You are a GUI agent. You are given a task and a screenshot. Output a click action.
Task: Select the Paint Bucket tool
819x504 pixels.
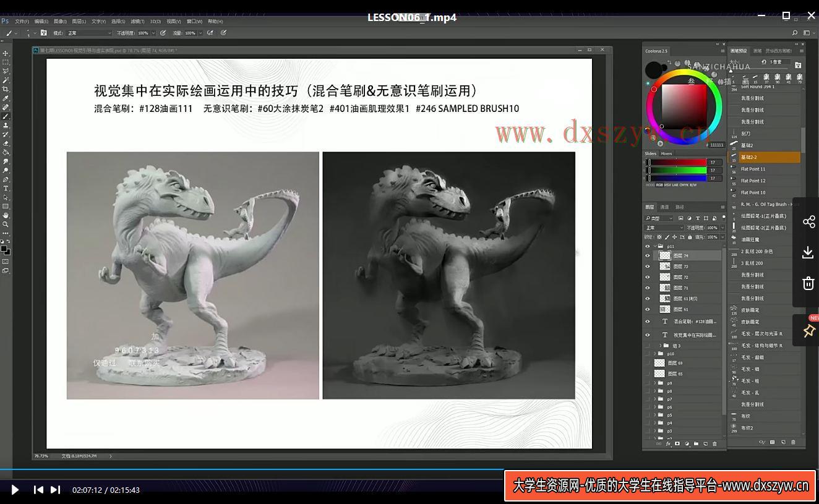(6, 152)
